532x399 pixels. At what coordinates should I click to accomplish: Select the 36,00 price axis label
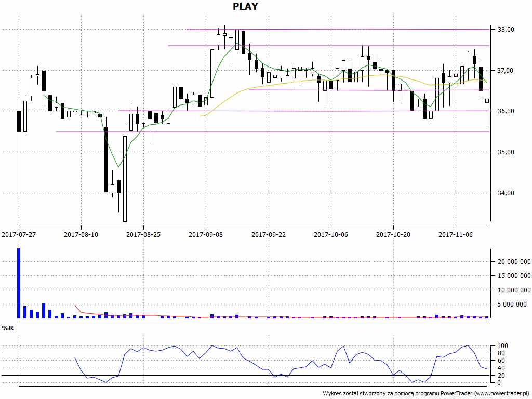506,111
